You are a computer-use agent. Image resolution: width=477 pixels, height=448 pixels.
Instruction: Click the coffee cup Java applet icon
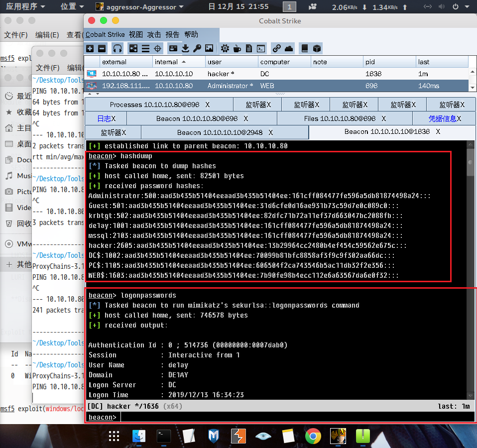pyautogui.click(x=237, y=48)
